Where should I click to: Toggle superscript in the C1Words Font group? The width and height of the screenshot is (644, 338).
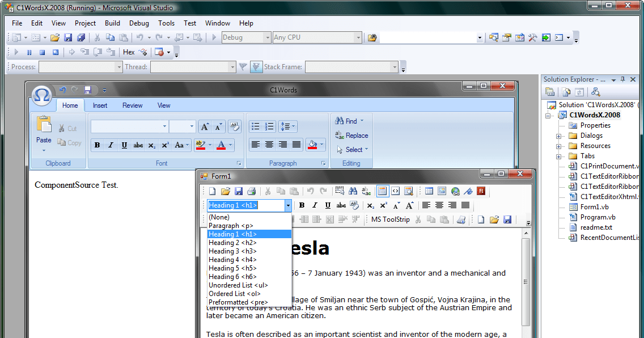[x=165, y=145]
